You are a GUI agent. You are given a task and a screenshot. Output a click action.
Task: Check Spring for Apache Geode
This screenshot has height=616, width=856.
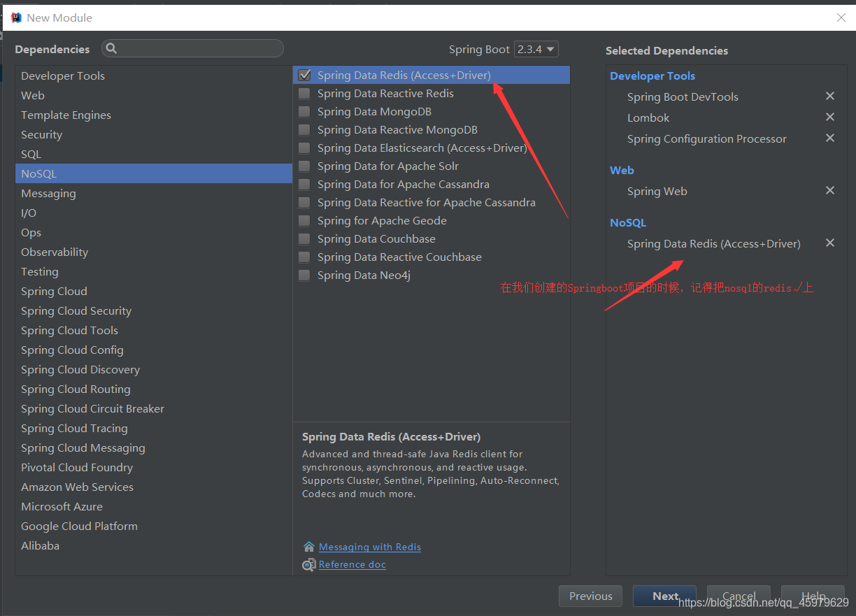point(304,220)
